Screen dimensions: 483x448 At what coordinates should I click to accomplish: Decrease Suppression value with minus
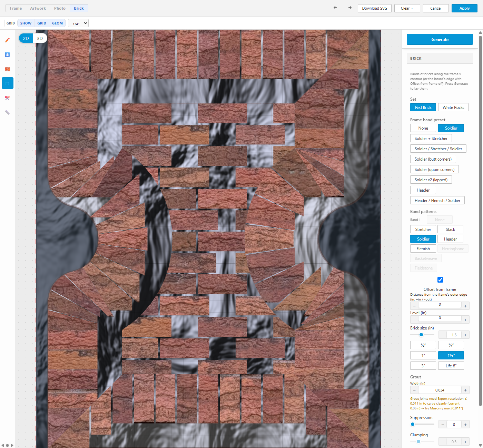coord(443,425)
